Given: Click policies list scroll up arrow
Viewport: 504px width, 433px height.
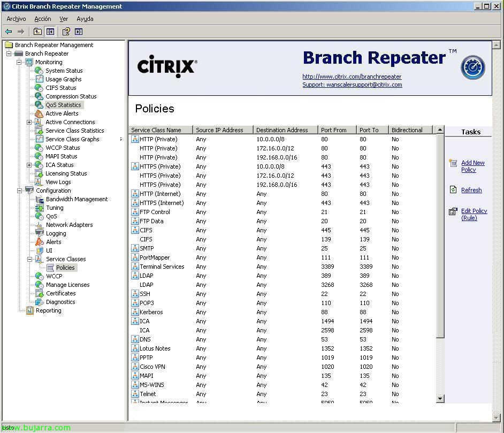Looking at the screenshot, I should pyautogui.click(x=440, y=130).
